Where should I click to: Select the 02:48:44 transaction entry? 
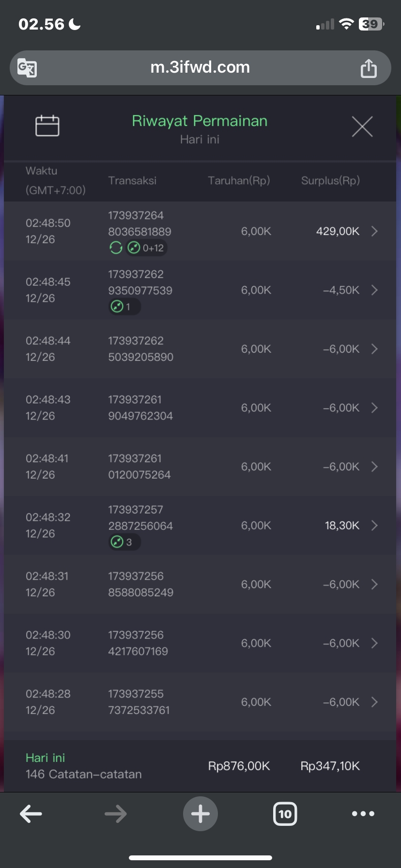coord(140,349)
